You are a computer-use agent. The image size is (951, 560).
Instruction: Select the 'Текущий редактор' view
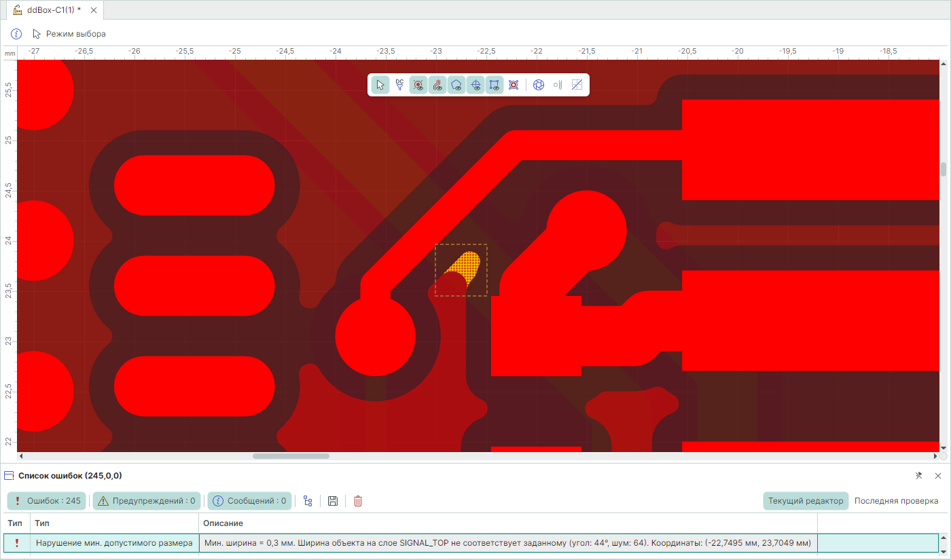pos(806,501)
